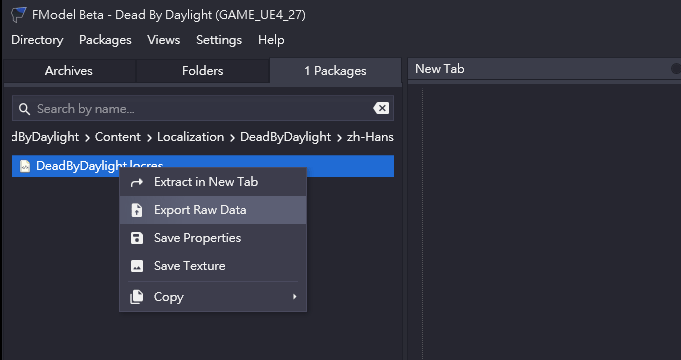681x360 pixels.
Task: Choose Save Texture
Action: (213, 266)
